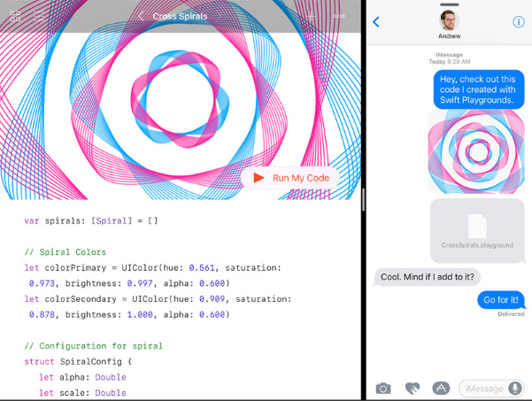Tap the colorPrimary UIColor literal in code
The height and width of the screenshot is (401, 532).
[x=171, y=267]
